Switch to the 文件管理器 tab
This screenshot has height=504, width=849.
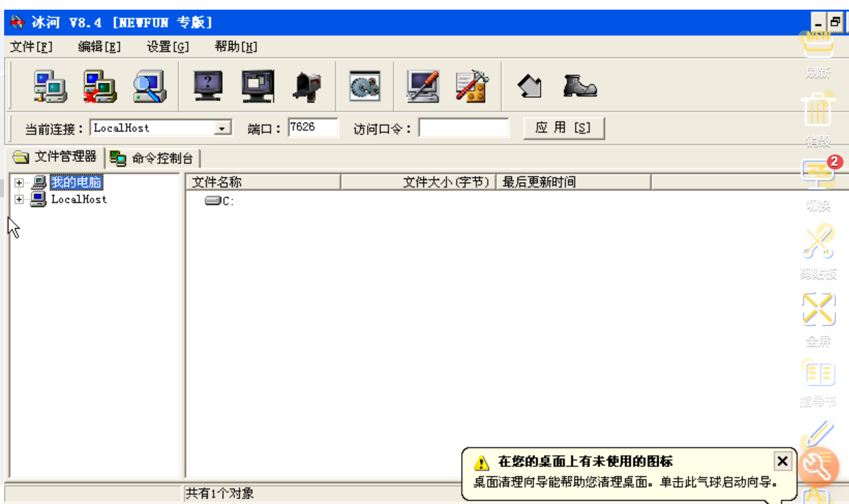pyautogui.click(x=55, y=157)
